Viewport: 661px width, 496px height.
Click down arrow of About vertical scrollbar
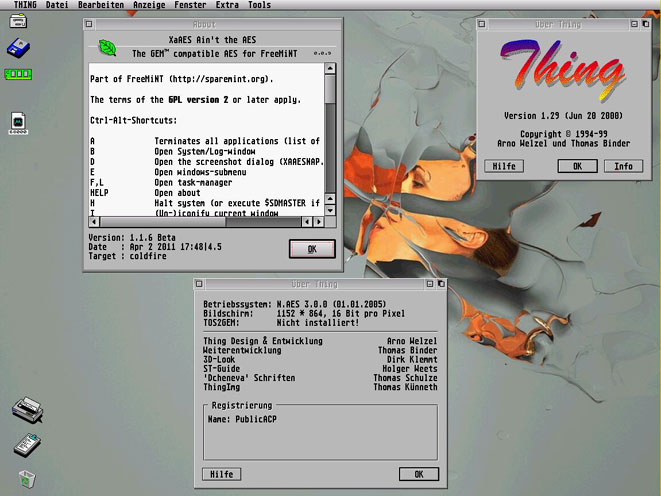tap(330, 210)
